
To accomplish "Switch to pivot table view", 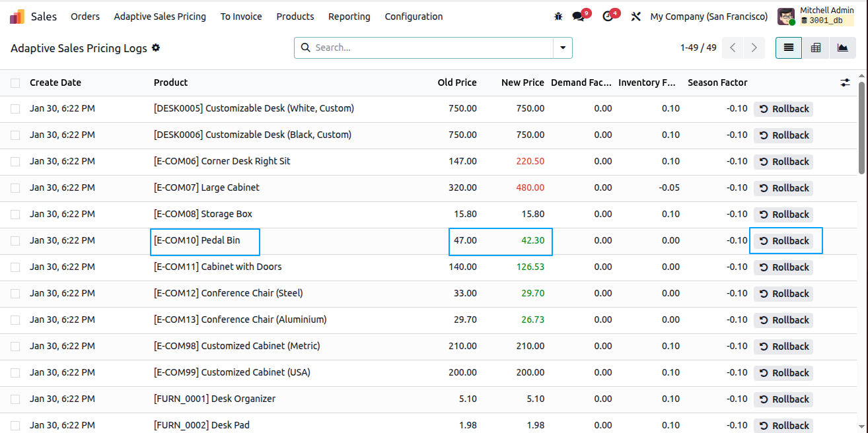I will 816,48.
